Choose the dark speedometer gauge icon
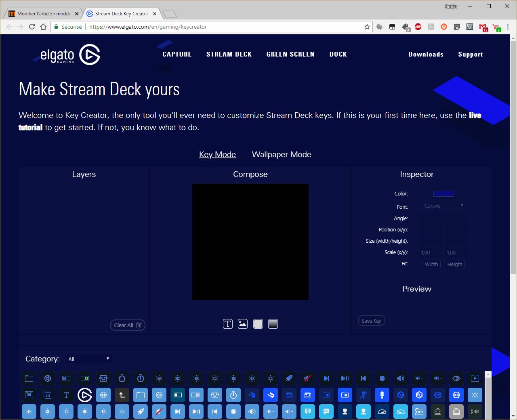This screenshot has width=517, height=420. 382,412
